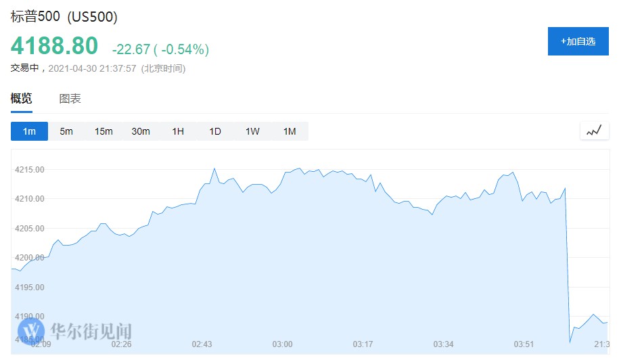Open the line chart type icon
The width and height of the screenshot is (619, 364).
[594, 131]
